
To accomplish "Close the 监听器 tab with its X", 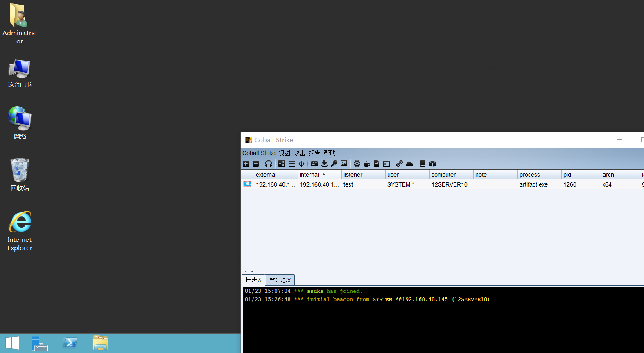I will [289, 280].
